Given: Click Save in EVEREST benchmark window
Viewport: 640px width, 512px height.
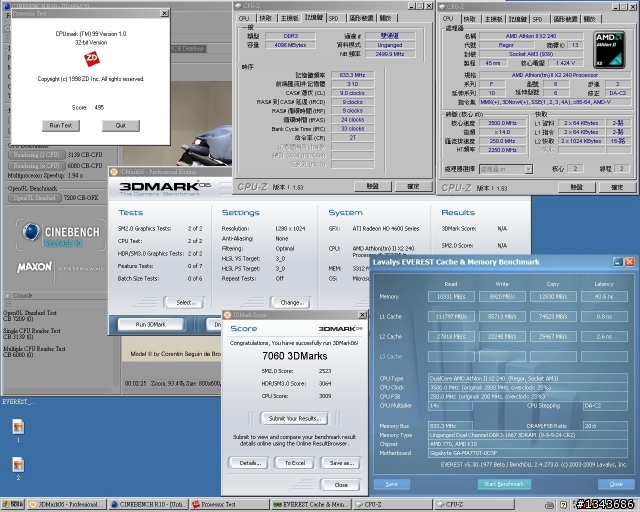Looking at the screenshot, I should click(x=391, y=484).
